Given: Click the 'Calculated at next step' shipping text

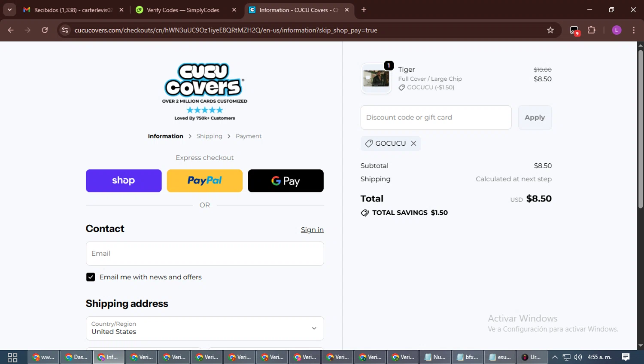Looking at the screenshot, I should click(513, 179).
